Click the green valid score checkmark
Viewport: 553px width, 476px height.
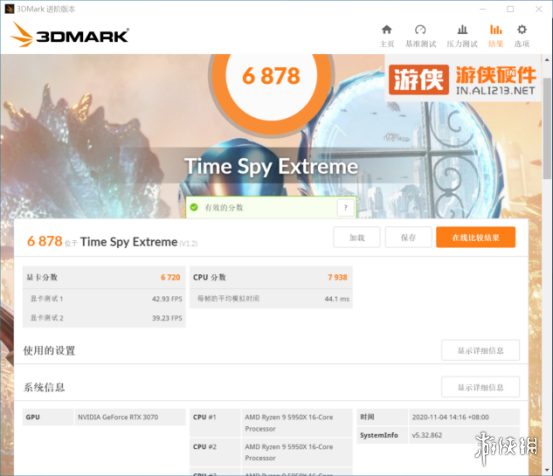coord(194,207)
